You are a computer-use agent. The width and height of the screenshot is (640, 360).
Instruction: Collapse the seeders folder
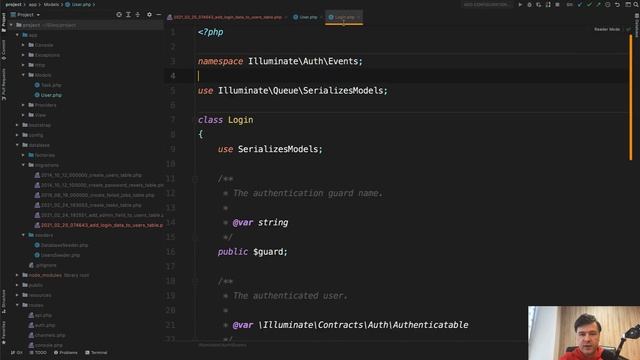tap(23, 235)
